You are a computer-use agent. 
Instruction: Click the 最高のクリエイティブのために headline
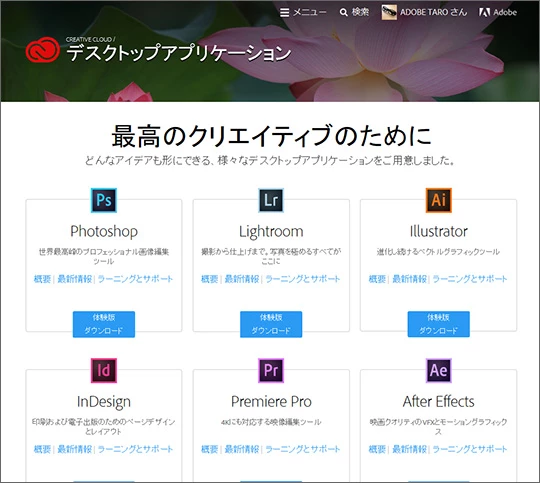click(271, 136)
